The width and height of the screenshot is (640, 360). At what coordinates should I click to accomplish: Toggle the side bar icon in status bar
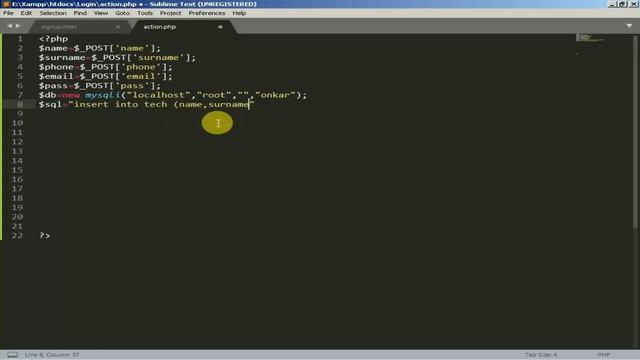point(13,355)
